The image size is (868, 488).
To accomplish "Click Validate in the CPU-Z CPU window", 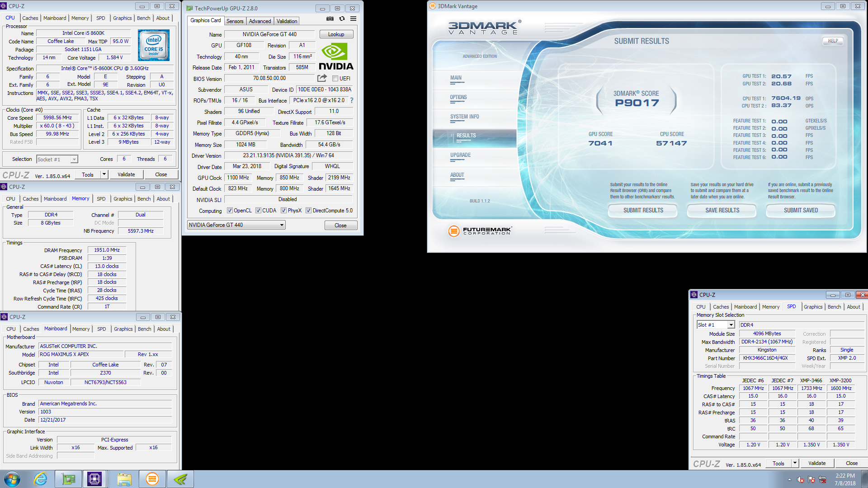I will (x=126, y=174).
